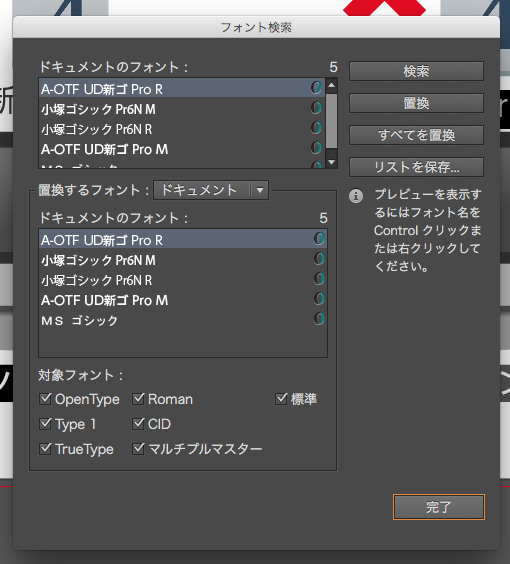
Task: Toggle the 標準 checkbox
Action: (281, 399)
